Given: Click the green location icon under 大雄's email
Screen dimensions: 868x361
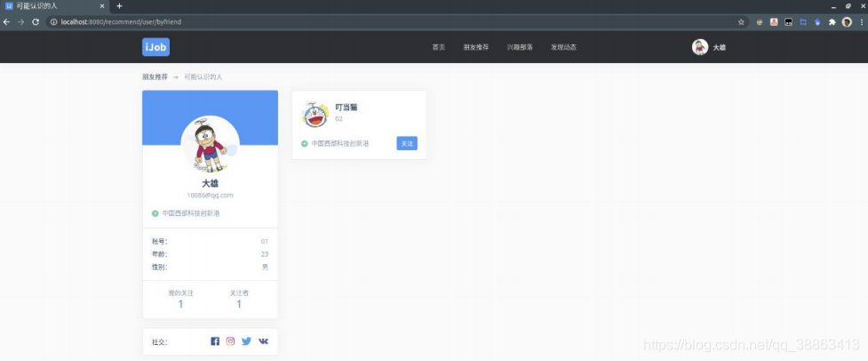Looking at the screenshot, I should pos(155,213).
